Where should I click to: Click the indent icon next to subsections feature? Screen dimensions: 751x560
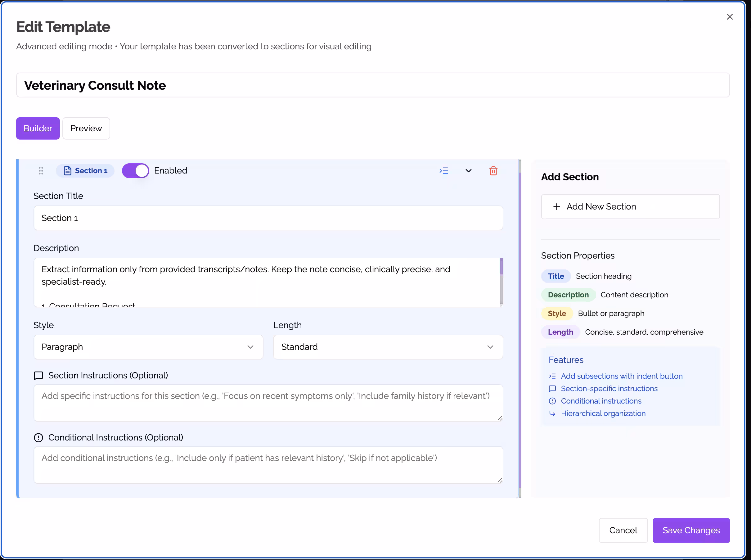click(552, 376)
